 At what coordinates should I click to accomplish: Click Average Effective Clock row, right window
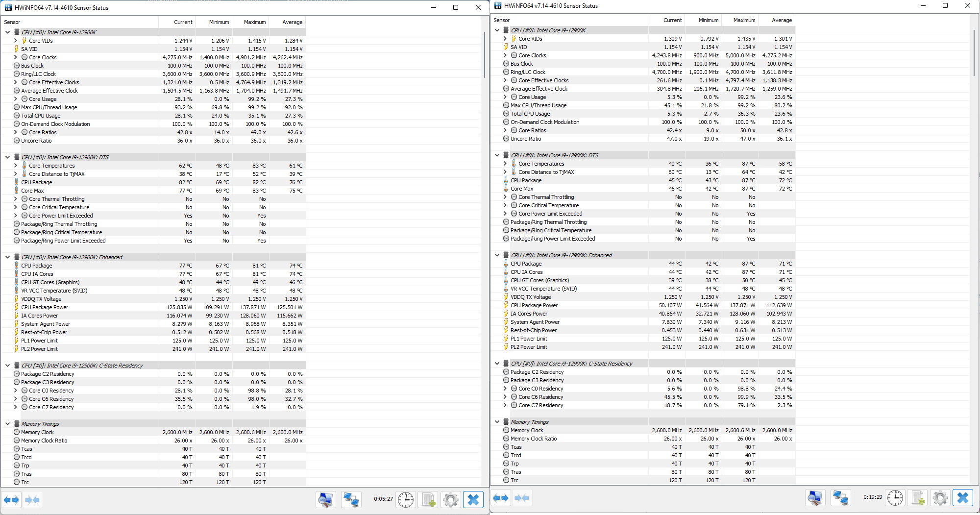coord(643,89)
